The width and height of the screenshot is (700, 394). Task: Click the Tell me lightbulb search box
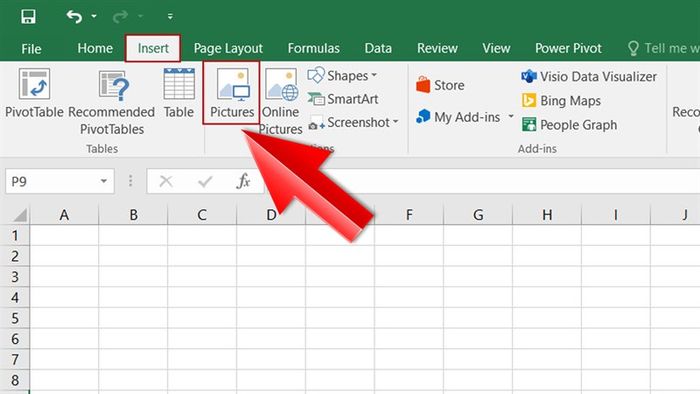click(663, 48)
